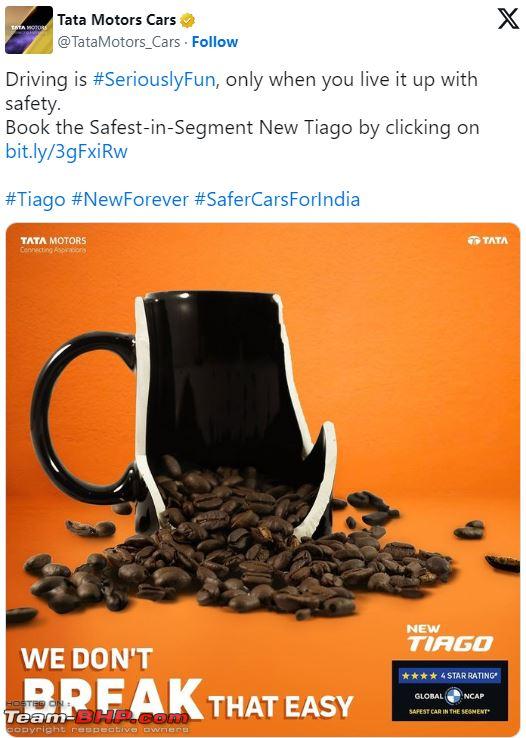Click the Team-BHP.com watermark
This screenshot has width=526, height=738.
pyautogui.click(x=97, y=717)
